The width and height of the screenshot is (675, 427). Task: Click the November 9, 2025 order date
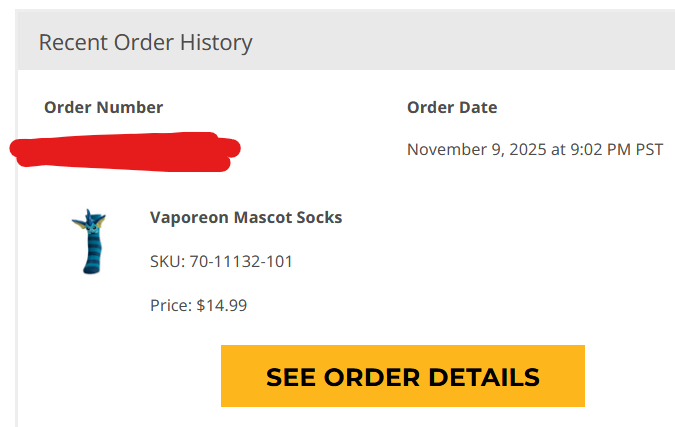pyautogui.click(x=534, y=150)
